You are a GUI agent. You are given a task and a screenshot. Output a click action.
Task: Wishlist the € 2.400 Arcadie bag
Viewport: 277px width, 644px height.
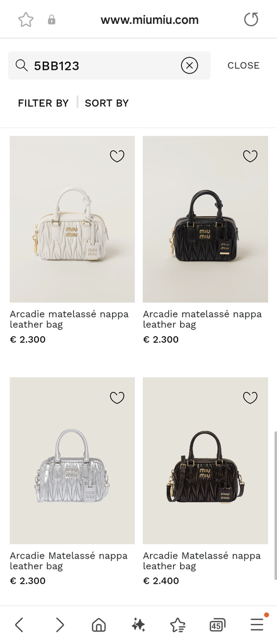(x=251, y=397)
